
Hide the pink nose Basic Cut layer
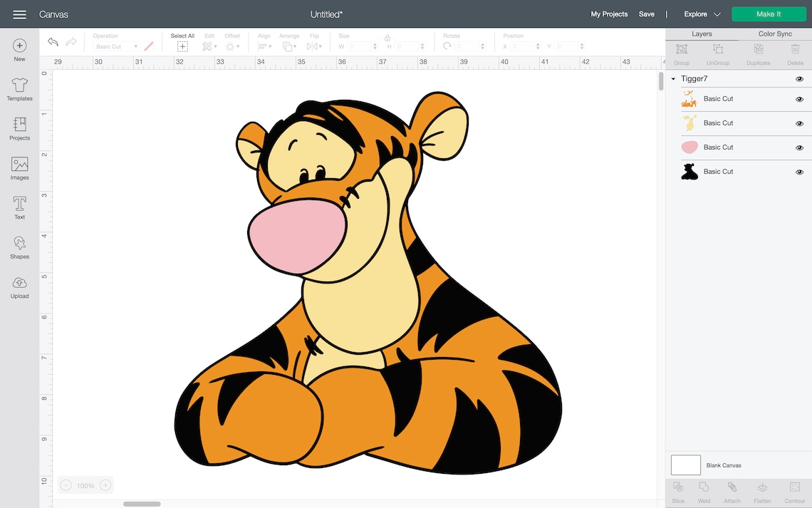click(x=799, y=147)
